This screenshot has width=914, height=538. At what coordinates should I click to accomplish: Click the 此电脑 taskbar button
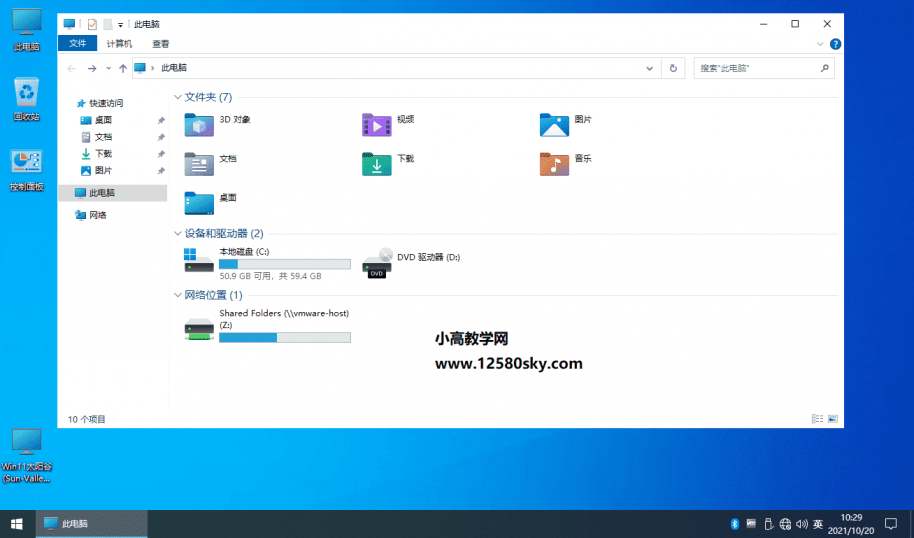(92, 524)
